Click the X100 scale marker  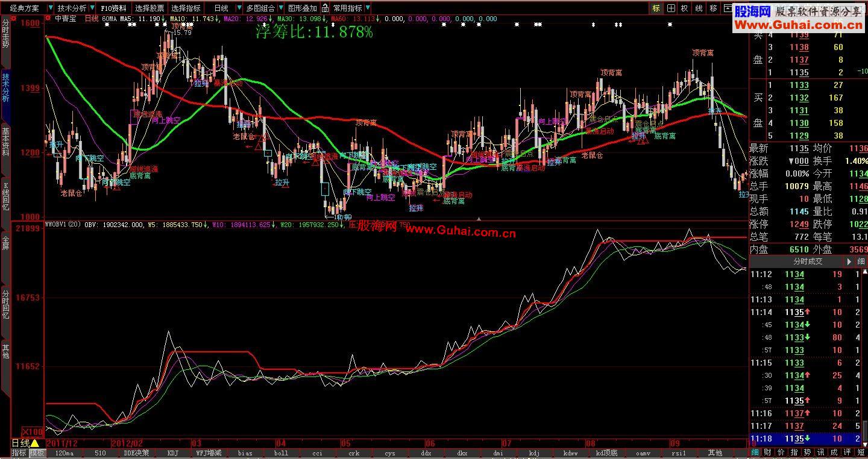[33, 432]
